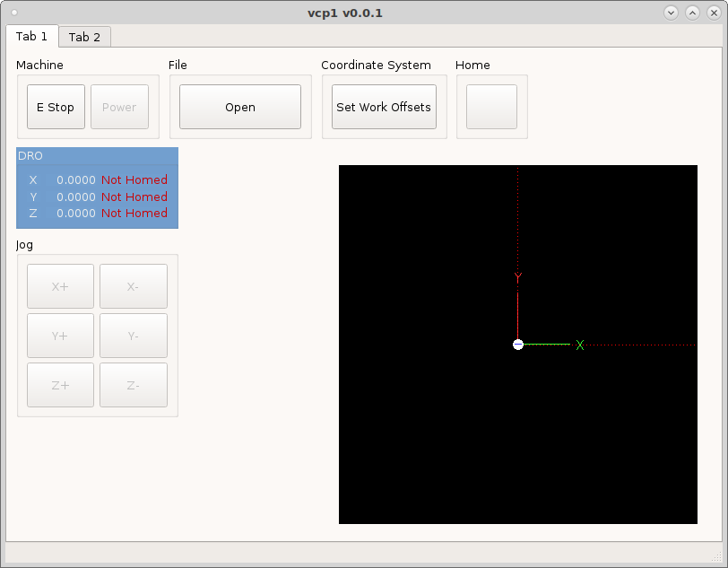Click the DRO header label

pyautogui.click(x=30, y=156)
